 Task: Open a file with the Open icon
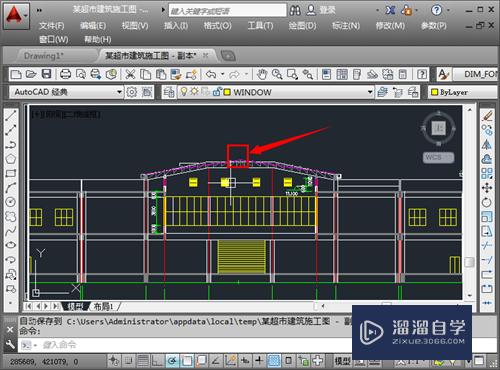tap(31, 74)
